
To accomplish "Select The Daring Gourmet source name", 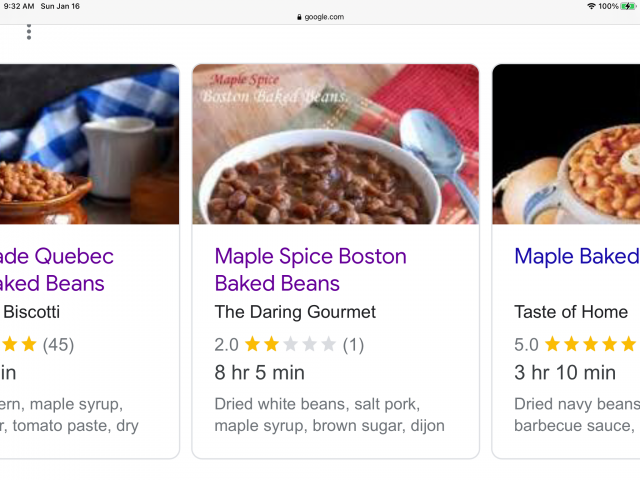I will coord(295,312).
